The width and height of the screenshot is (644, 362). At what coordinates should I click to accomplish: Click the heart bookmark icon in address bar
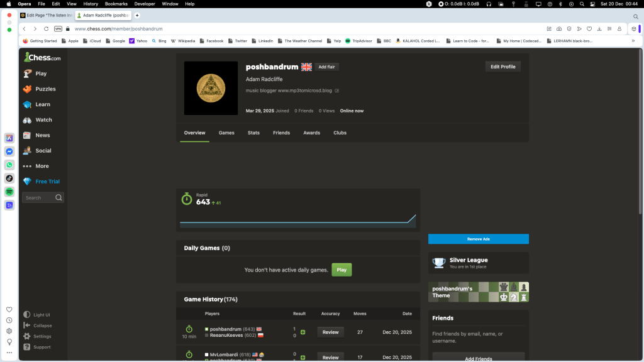coord(589,29)
